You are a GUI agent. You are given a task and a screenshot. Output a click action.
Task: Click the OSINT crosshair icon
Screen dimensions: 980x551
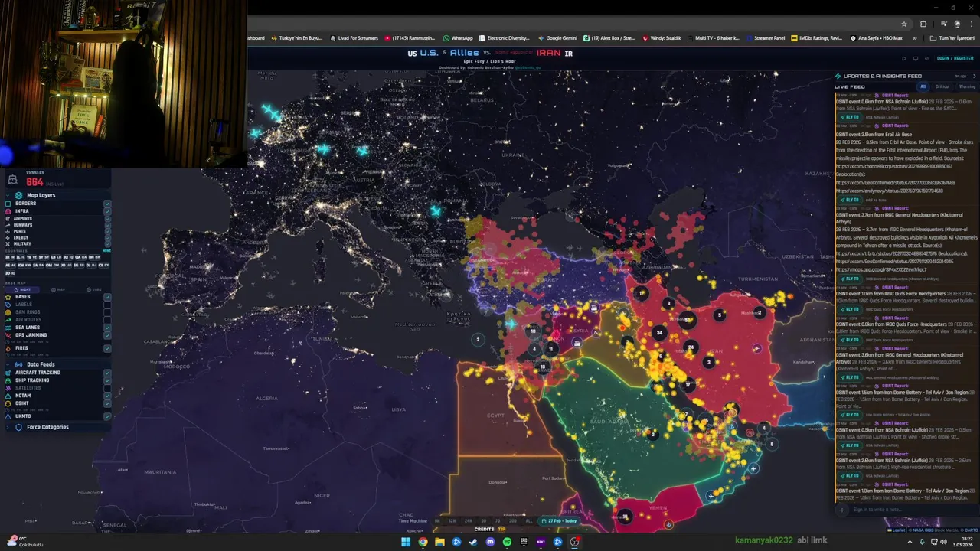8,403
